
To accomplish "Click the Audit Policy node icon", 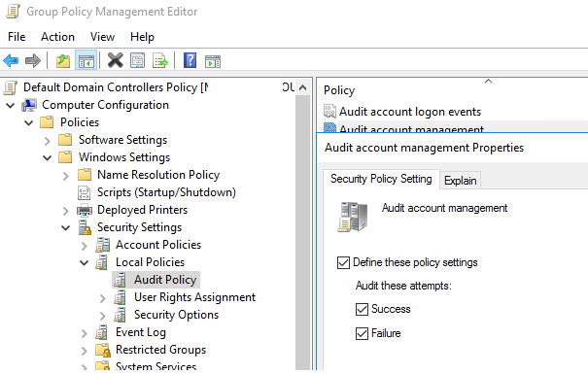I will pyautogui.click(x=121, y=280).
